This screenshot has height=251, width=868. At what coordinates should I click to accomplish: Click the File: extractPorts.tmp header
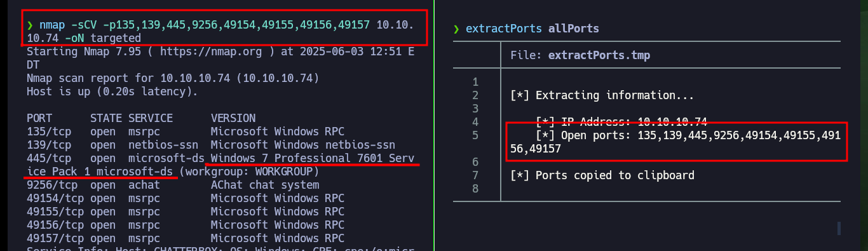coord(580,56)
